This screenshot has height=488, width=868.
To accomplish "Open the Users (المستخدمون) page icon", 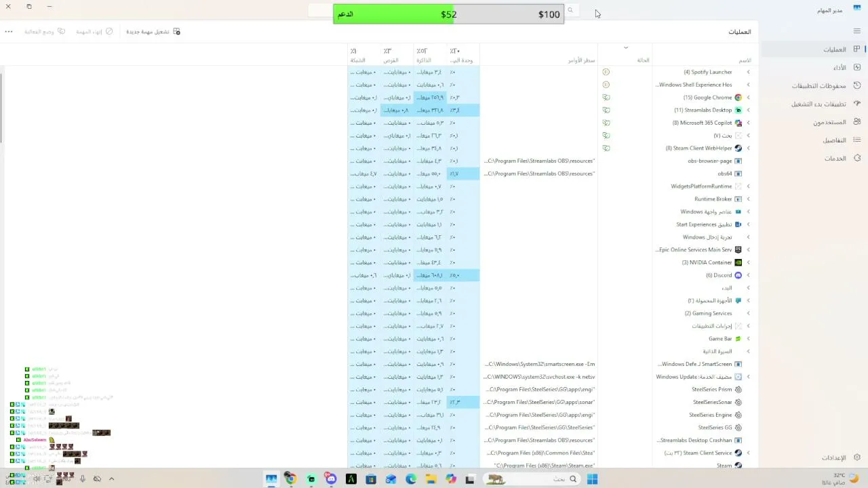I will (857, 122).
